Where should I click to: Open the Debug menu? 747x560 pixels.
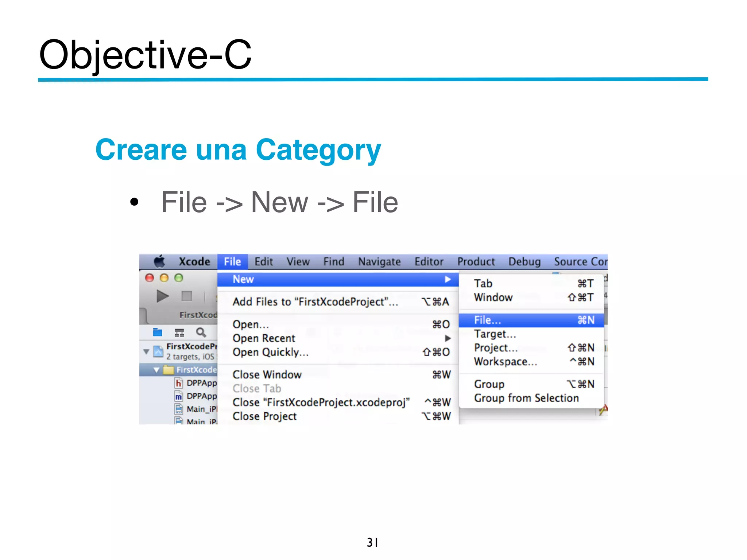point(525,261)
